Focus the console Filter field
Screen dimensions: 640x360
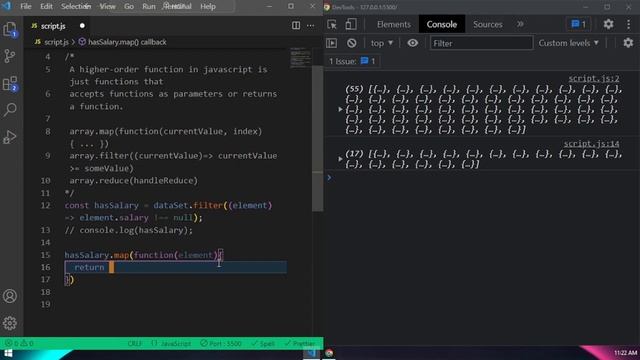tap(481, 43)
